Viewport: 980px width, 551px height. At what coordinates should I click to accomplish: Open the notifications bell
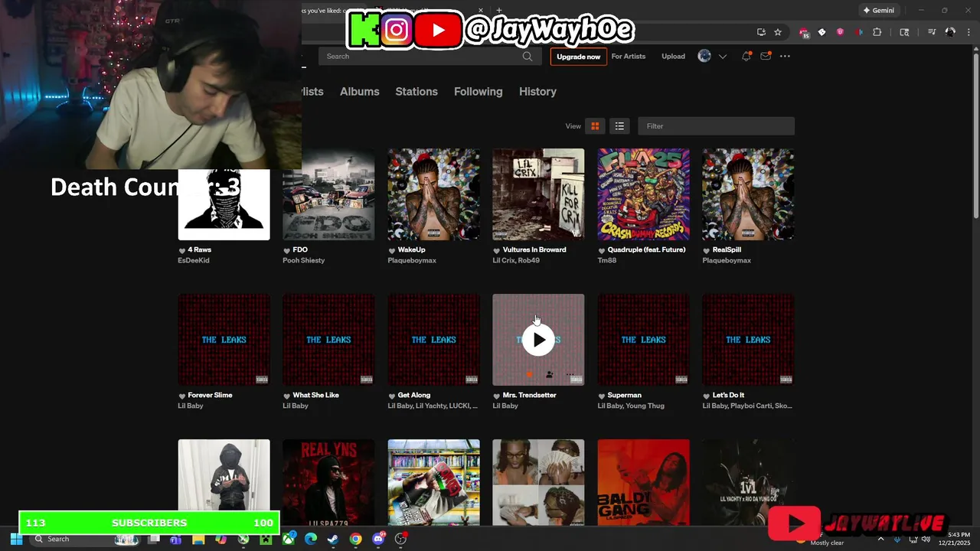[x=746, y=57]
